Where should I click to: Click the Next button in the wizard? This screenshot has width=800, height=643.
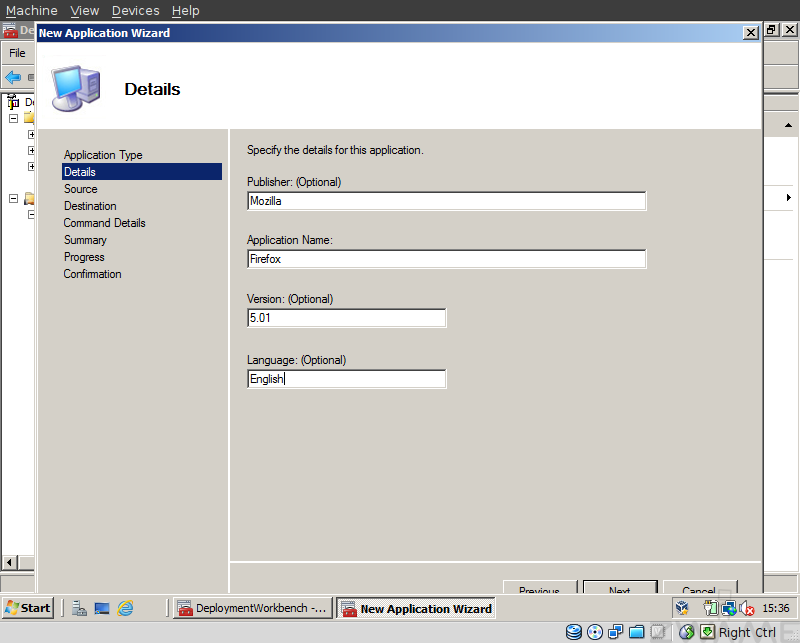620,587
